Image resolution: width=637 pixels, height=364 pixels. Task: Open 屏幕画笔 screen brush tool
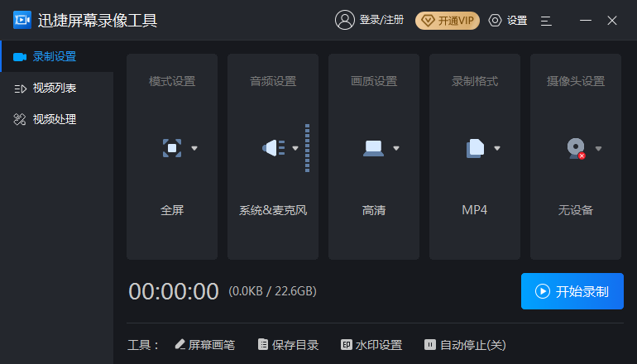tap(204, 345)
